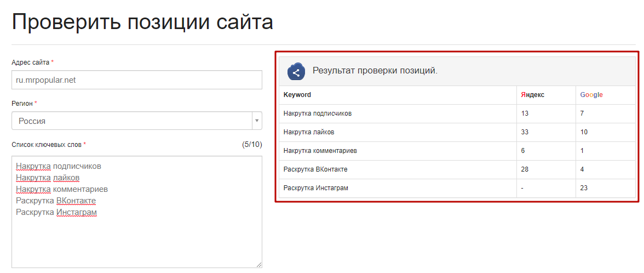Click inside the keywords list textarea
Image resolution: width=644 pixels, height=273 pixels.
(x=137, y=212)
